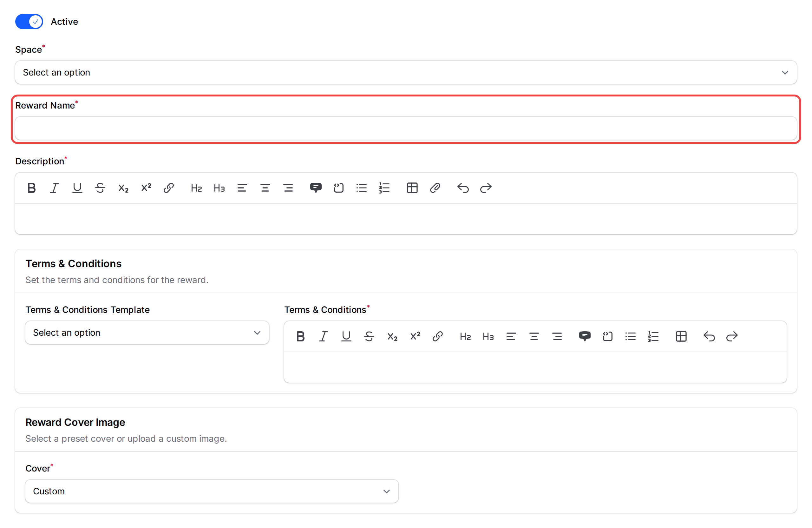Insert a table in the Description editor
The image size is (812, 528).
[412, 188]
